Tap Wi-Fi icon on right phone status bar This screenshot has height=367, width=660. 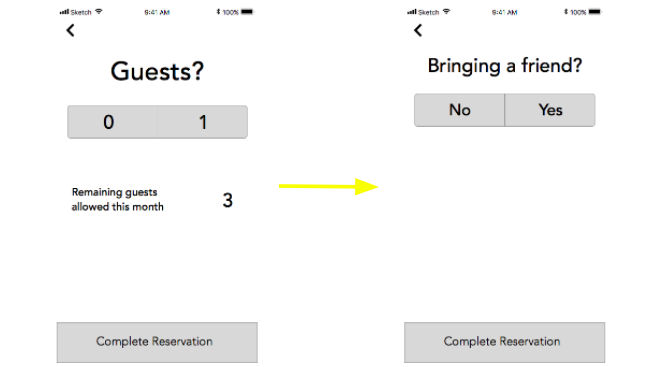[x=446, y=12]
